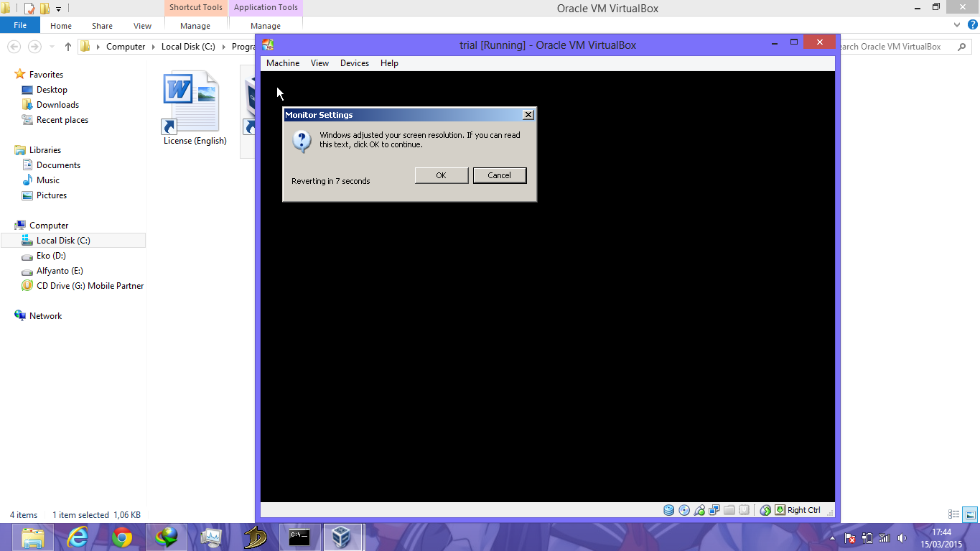980x551 pixels.
Task: Click the New folder icon in quick access toolbar
Action: coord(45,9)
